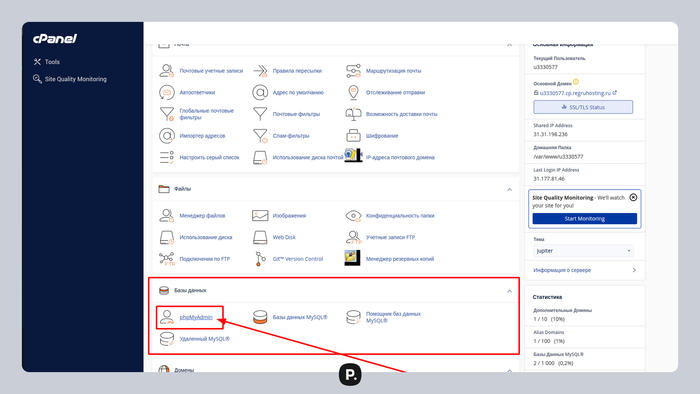Open the Шифрование icon
The width and height of the screenshot is (700, 394).
[x=353, y=136]
